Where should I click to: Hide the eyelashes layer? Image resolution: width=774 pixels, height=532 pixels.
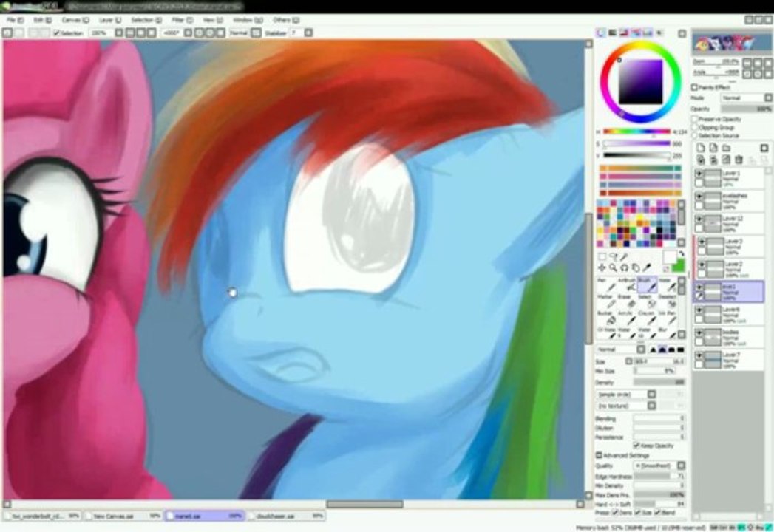(699, 197)
